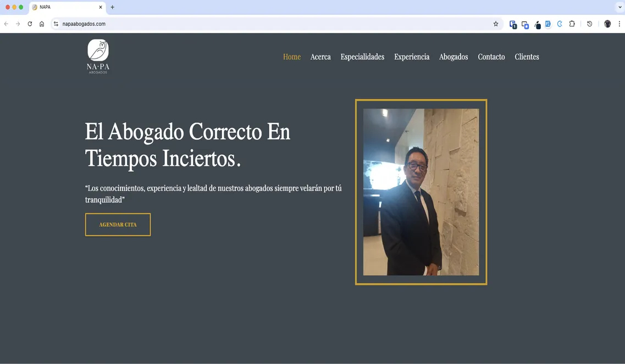The image size is (625, 364).
Task: Open the dark bottle-shaped extension icon
Action: click(537, 25)
